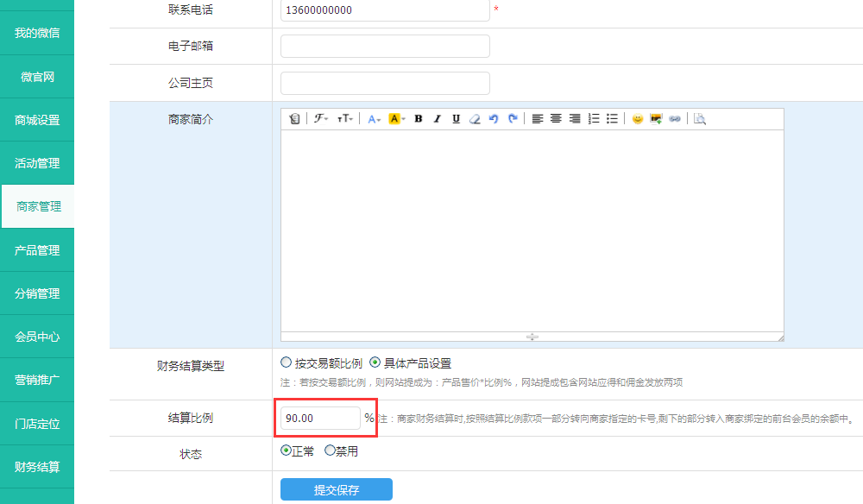Apply italic formatting in the editor
Viewport: 863px width, 504px height.
pyautogui.click(x=438, y=119)
